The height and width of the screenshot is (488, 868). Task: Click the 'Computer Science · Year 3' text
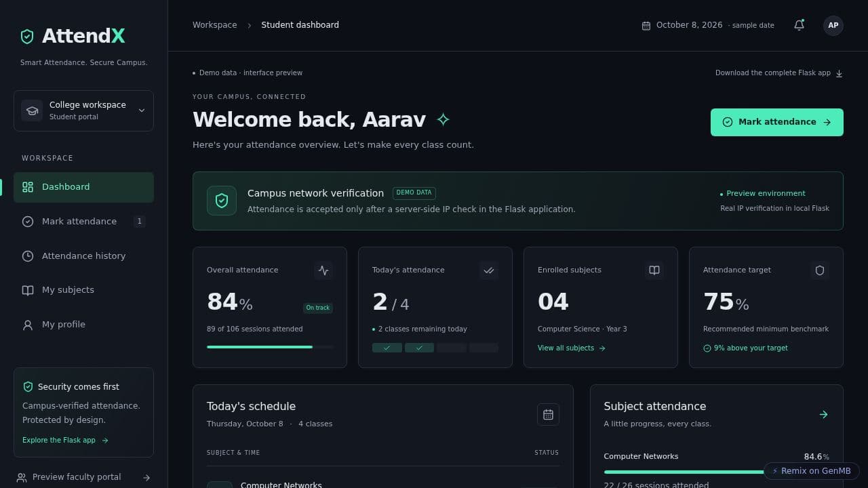point(583,329)
